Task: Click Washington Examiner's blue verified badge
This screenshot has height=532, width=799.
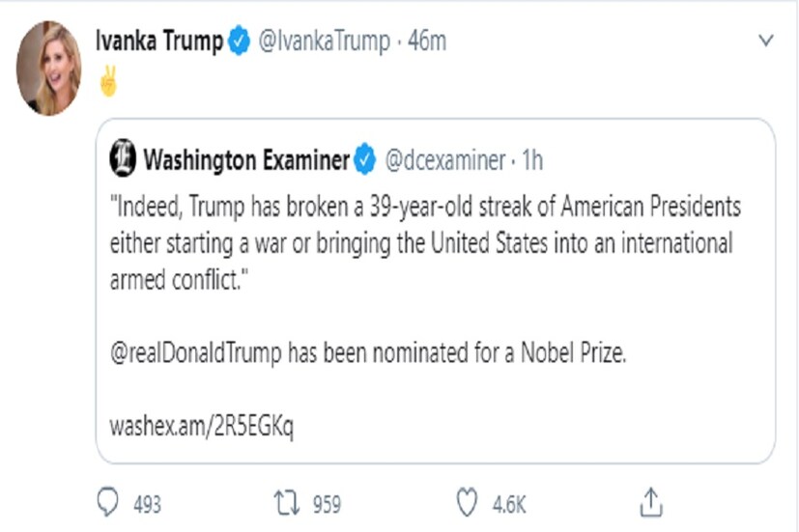Action: (x=364, y=160)
